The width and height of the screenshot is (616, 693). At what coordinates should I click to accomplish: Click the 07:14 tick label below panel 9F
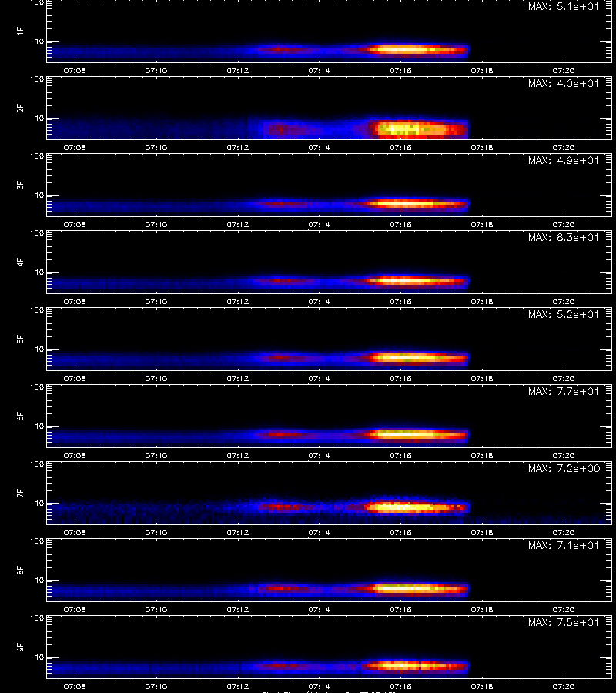[x=319, y=686]
